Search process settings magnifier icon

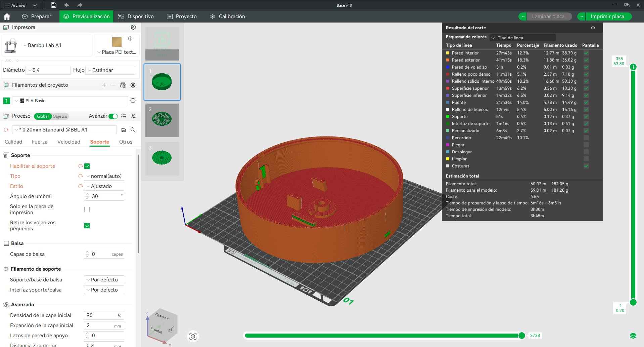pos(133,130)
